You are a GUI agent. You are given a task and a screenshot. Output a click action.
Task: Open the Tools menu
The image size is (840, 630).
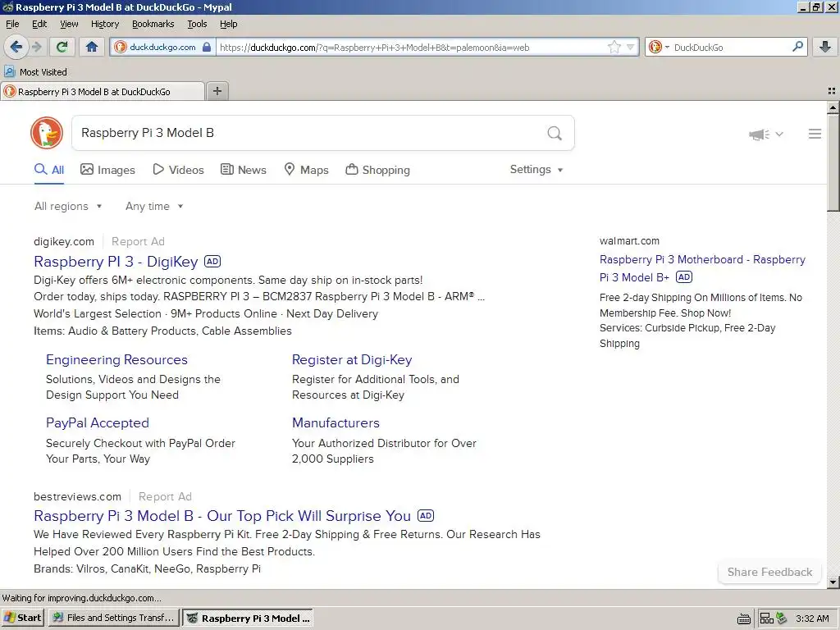coord(197,24)
